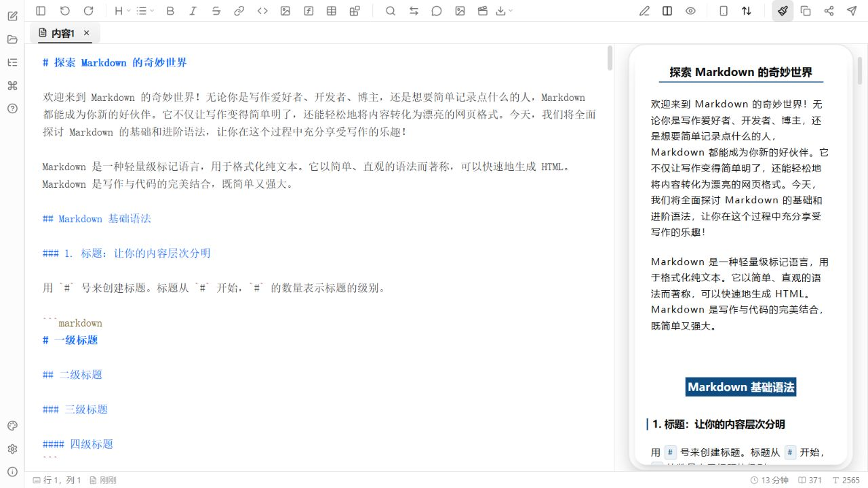Viewport: 868px width, 488px height.
Task: Click the share icon
Action: (x=829, y=11)
